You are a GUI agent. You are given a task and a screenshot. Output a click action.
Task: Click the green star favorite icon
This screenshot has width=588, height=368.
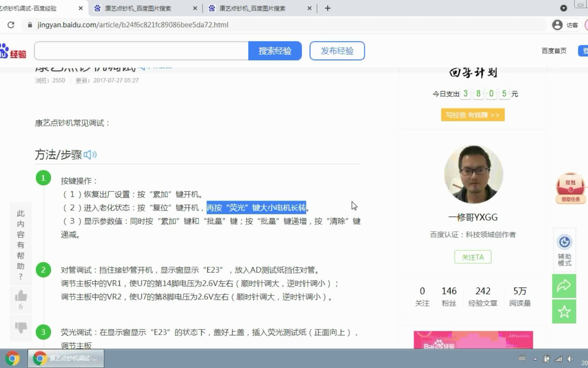[x=564, y=311]
